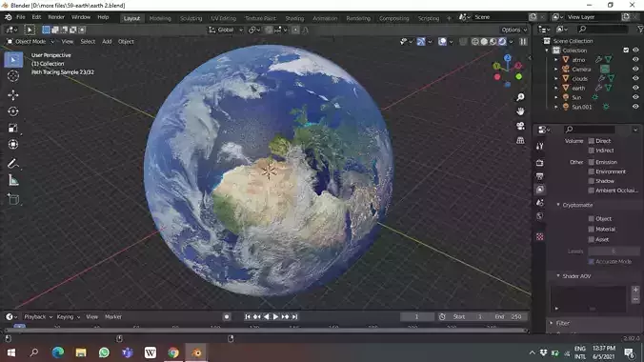Switch perspective/orthographic grid icon

click(520, 140)
